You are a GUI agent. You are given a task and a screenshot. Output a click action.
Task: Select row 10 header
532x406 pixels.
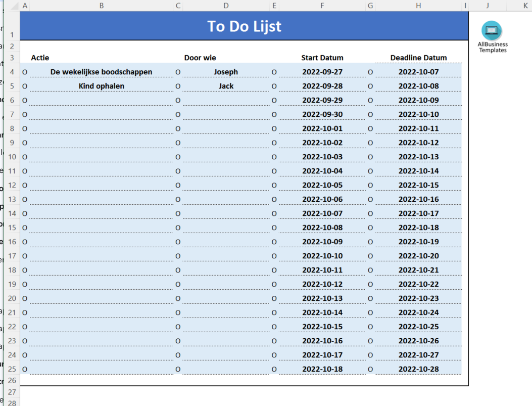(12, 157)
